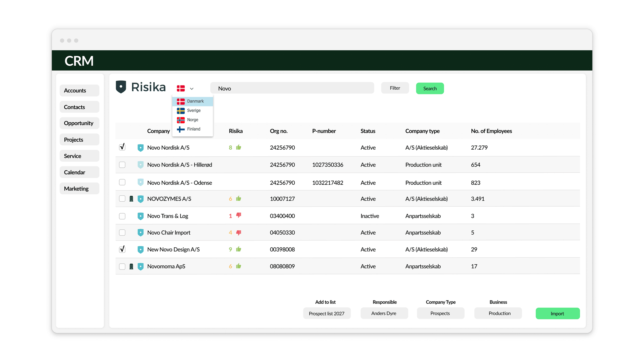Click the building icon beside Novomoma ApS

click(x=131, y=266)
